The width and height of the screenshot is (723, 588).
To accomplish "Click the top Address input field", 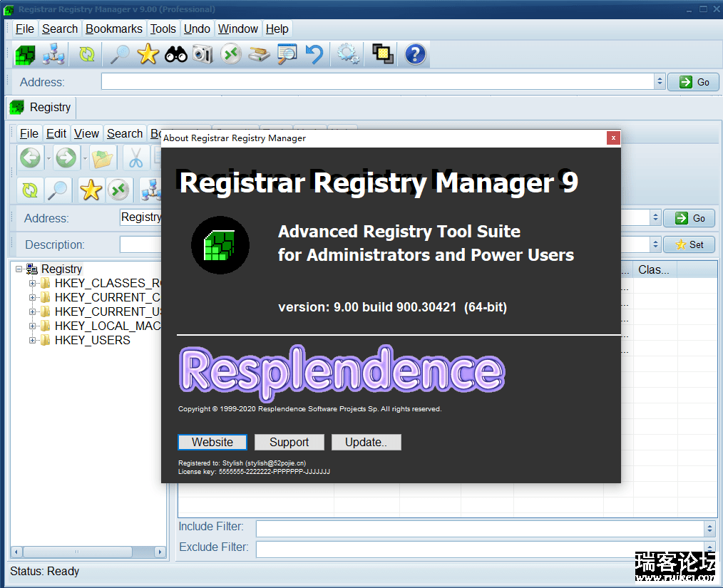I will pyautogui.click(x=378, y=82).
